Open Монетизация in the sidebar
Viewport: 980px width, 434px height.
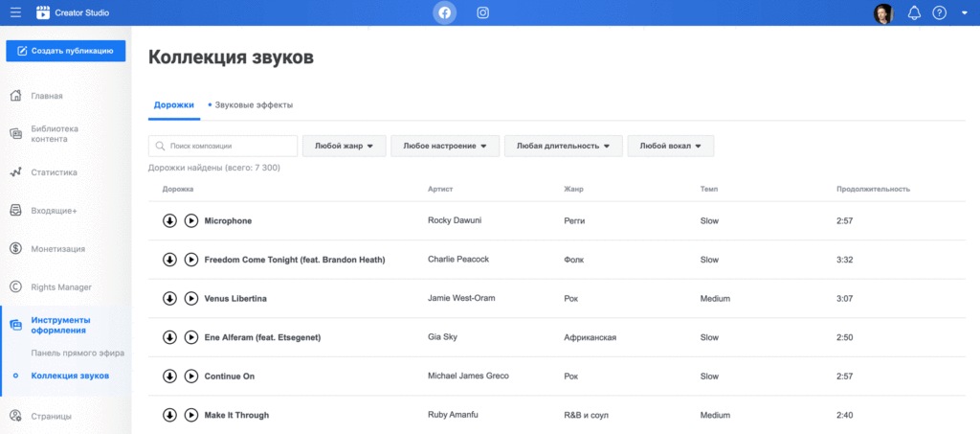coord(57,248)
